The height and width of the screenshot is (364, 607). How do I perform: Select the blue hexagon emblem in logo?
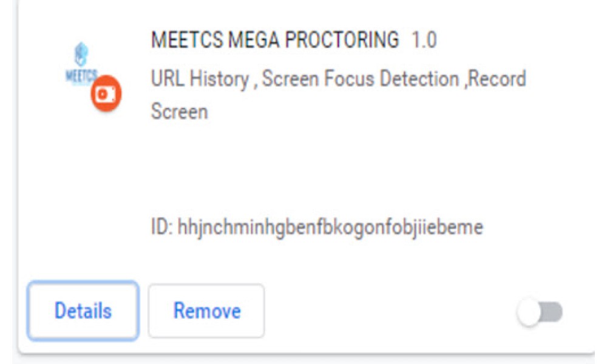(81, 54)
